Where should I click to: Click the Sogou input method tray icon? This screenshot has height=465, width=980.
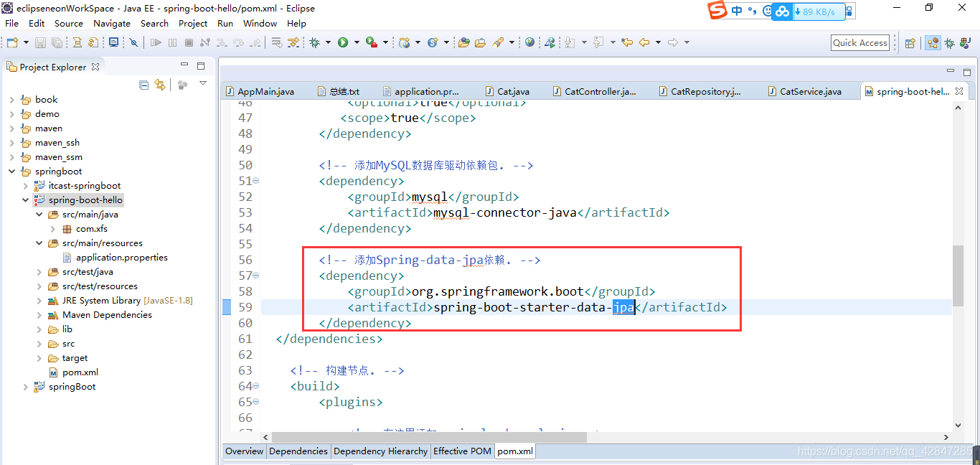click(x=717, y=10)
